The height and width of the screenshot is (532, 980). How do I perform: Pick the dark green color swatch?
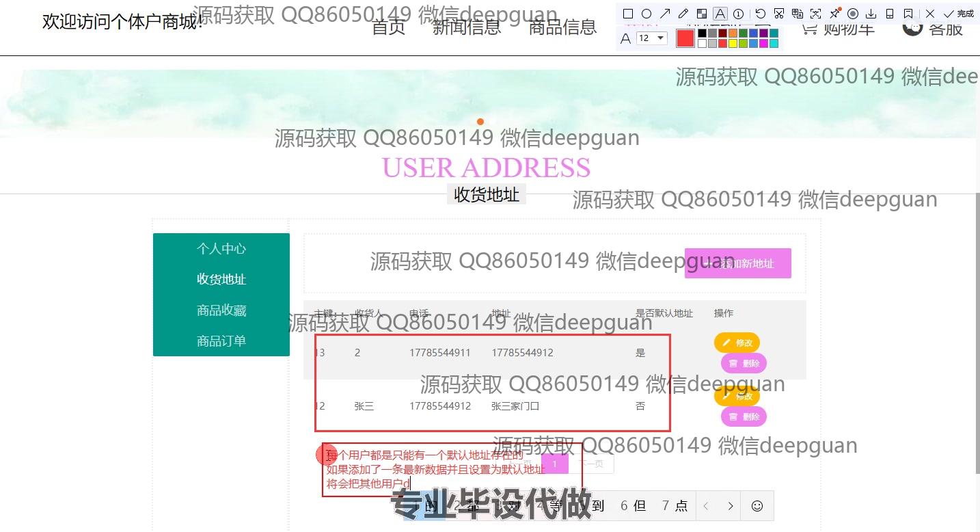point(744,34)
